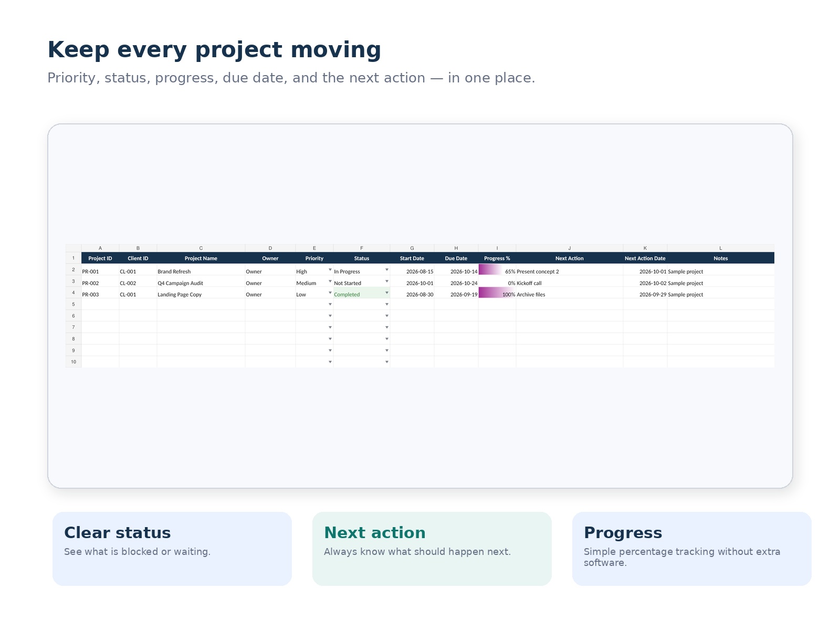
Task: Click the Next action feature card
Action: [x=432, y=549]
